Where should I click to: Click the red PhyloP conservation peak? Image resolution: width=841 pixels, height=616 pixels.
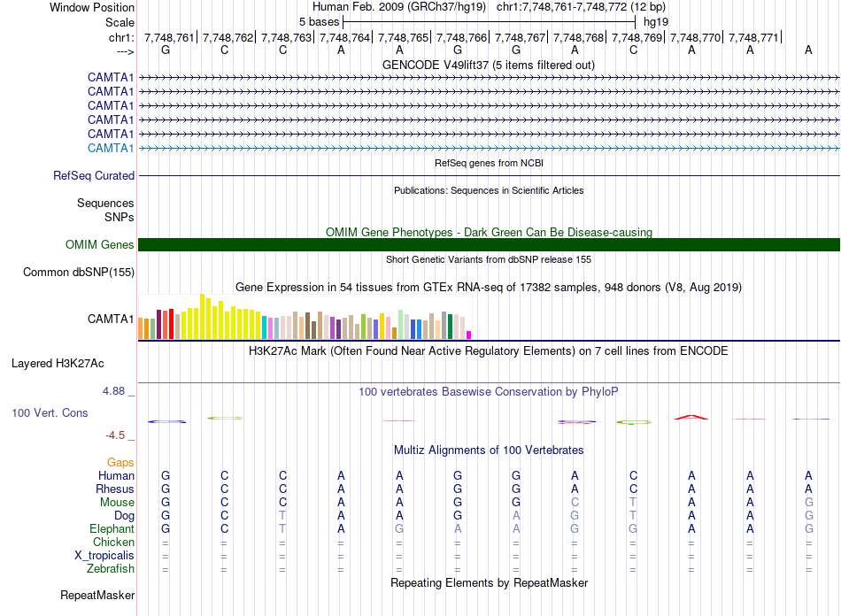691,417
